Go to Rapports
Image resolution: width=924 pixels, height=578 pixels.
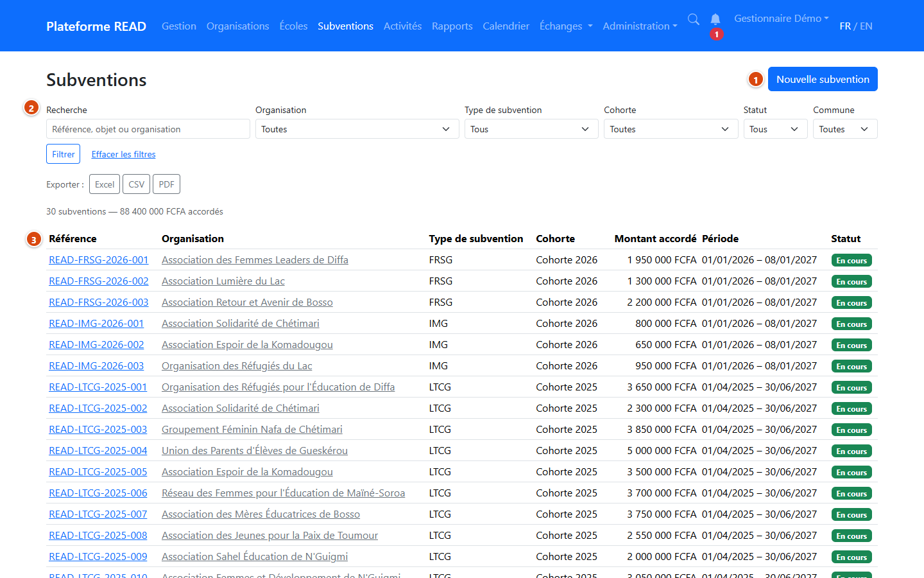click(x=452, y=26)
